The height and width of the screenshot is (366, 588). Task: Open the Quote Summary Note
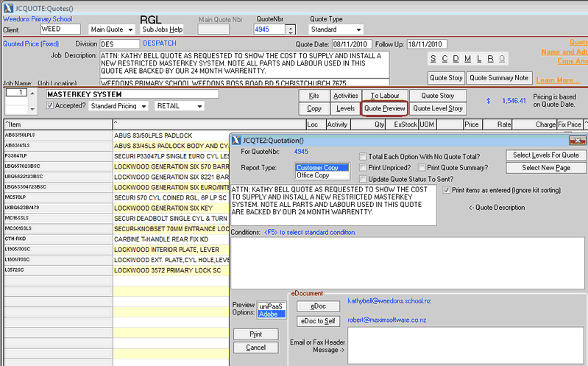[499, 78]
